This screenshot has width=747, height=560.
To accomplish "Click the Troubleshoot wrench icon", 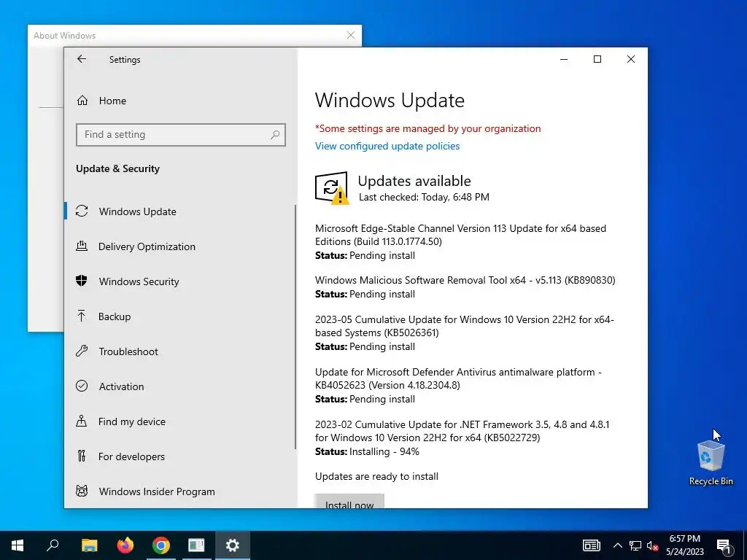I will pos(82,351).
